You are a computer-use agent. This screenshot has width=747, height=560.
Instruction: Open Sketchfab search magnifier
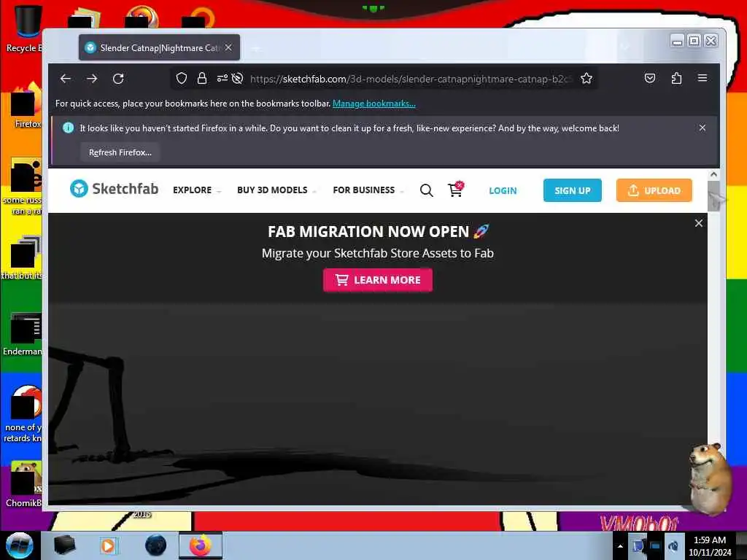click(426, 190)
